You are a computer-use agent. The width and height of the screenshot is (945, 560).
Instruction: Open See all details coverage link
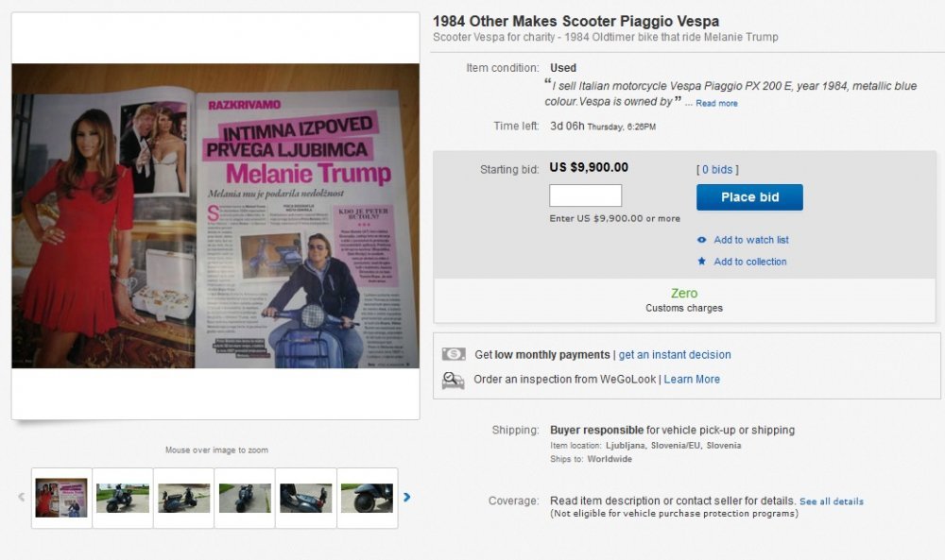click(831, 501)
